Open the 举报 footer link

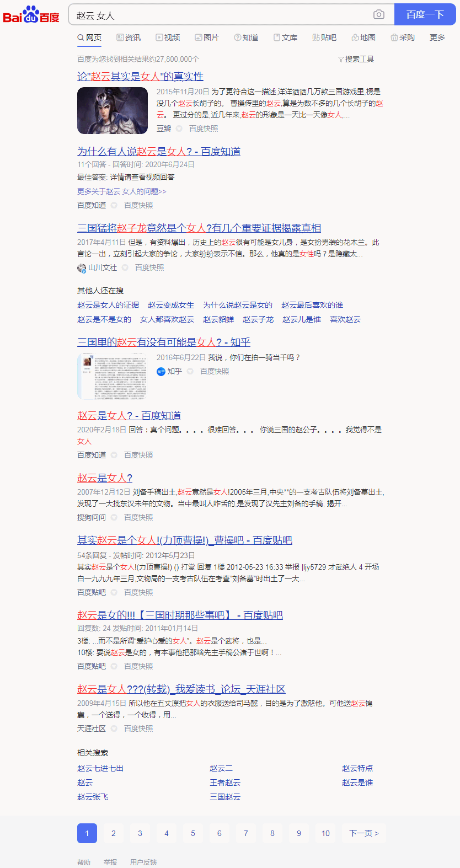(x=110, y=862)
